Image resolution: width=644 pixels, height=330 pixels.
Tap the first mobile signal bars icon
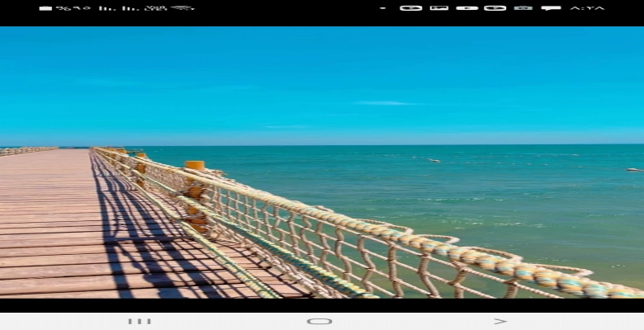click(x=107, y=8)
